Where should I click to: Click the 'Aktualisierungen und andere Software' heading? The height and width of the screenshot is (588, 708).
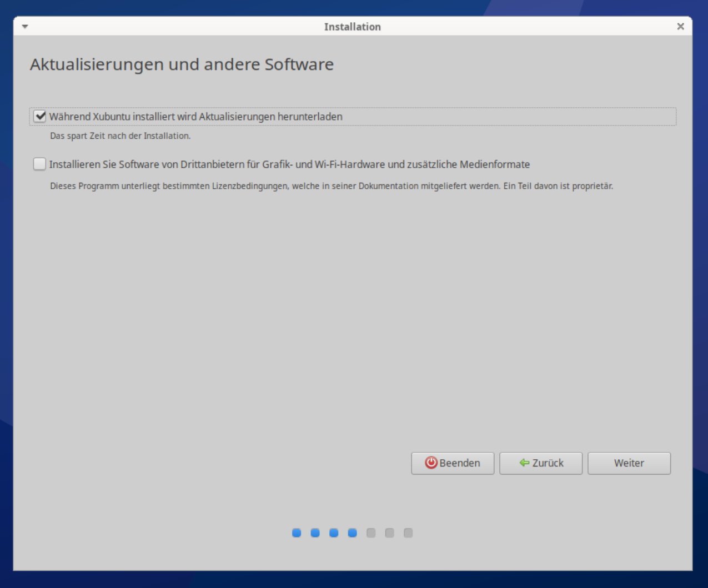[x=182, y=64]
